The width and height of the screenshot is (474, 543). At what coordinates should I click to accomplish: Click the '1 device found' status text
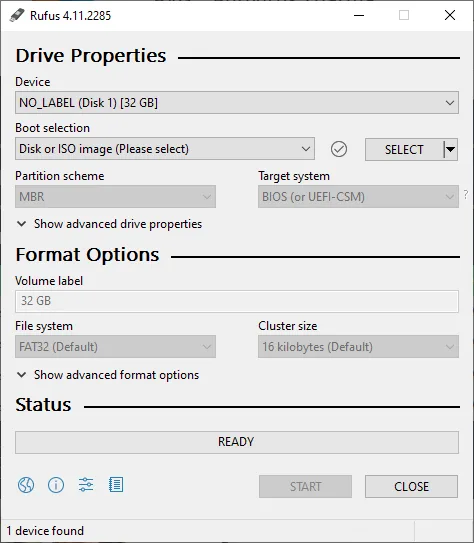pyautogui.click(x=45, y=531)
